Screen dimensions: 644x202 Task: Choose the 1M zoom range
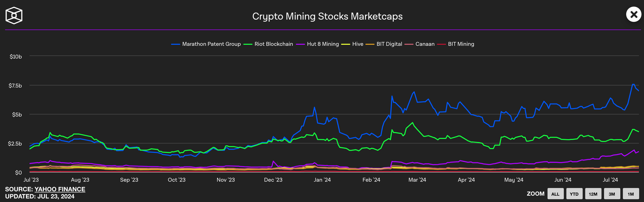(631, 194)
